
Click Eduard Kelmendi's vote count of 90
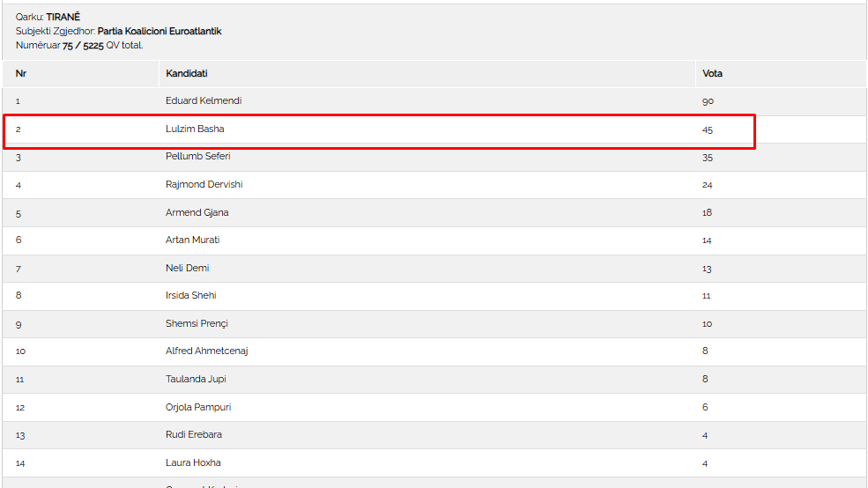(708, 101)
